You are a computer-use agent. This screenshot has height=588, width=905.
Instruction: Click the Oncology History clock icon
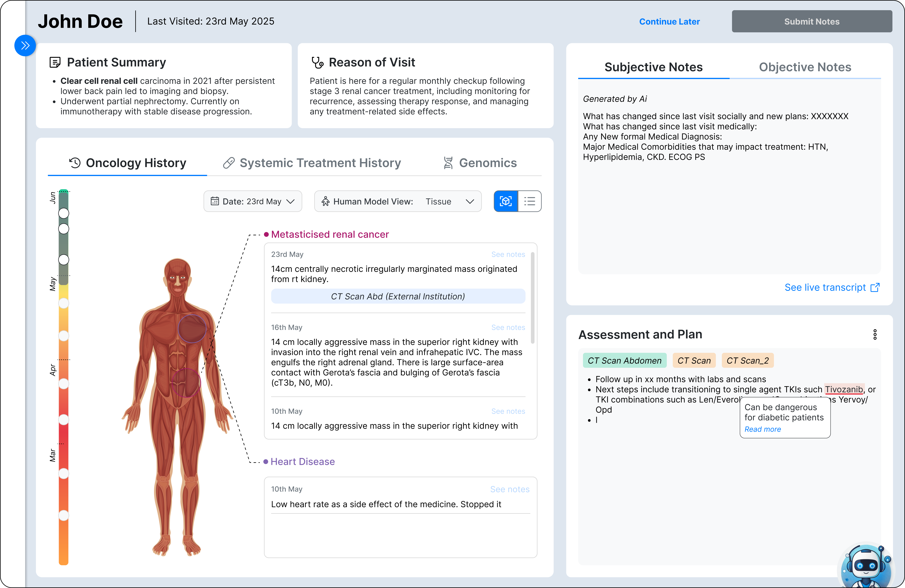[x=75, y=163]
